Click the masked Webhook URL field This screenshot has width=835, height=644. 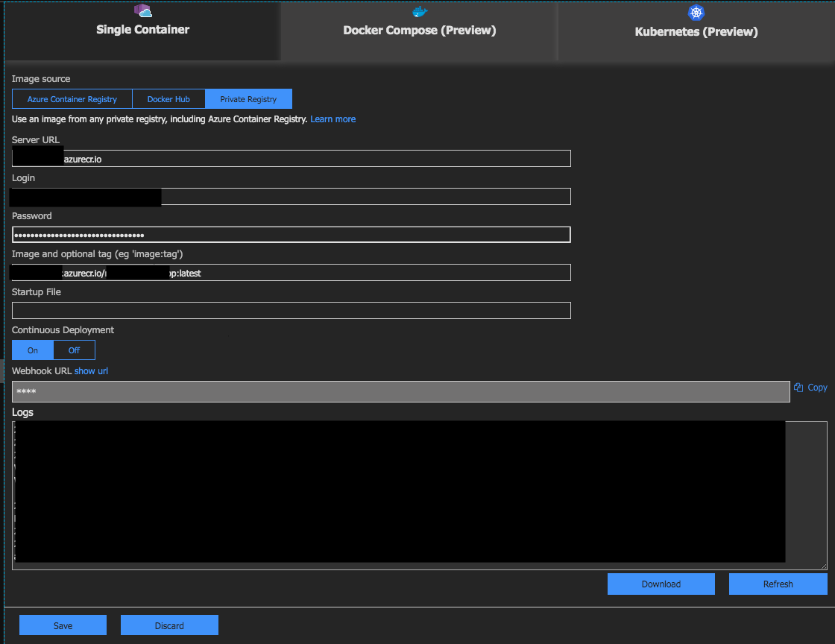[400, 392]
